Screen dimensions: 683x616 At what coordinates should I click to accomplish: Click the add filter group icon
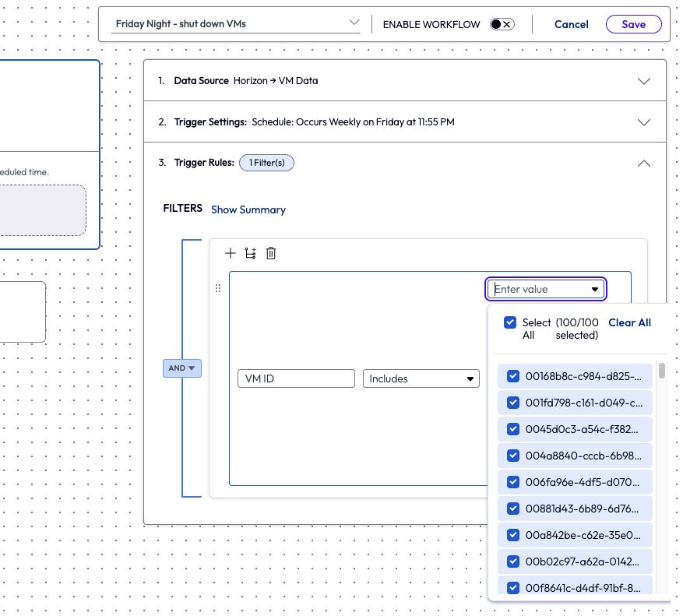coord(250,253)
